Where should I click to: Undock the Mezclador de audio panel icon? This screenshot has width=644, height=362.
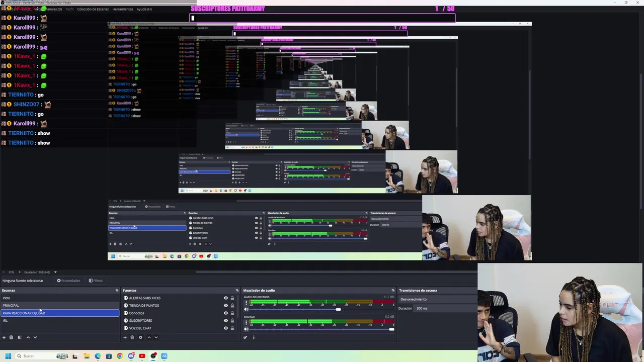pos(393,290)
